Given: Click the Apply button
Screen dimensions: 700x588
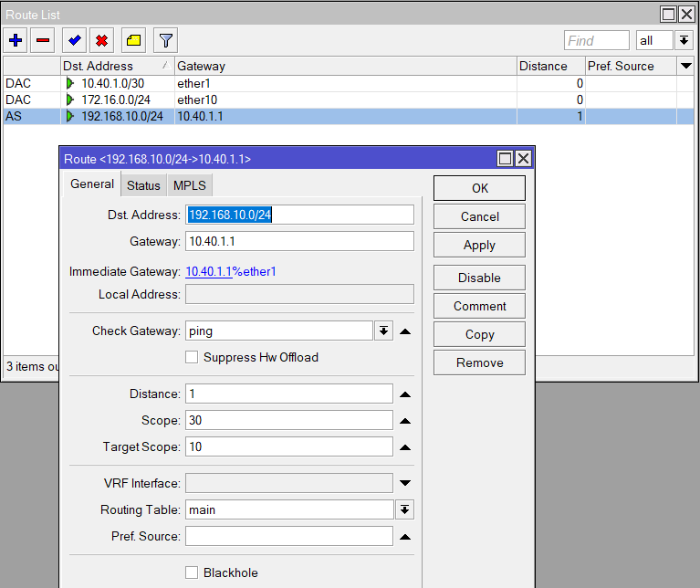Looking at the screenshot, I should pyautogui.click(x=479, y=245).
